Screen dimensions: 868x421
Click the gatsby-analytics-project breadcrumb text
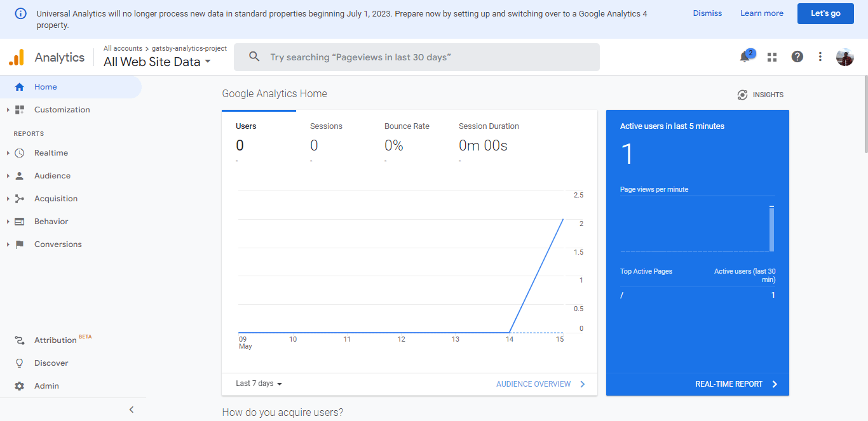[x=189, y=48]
